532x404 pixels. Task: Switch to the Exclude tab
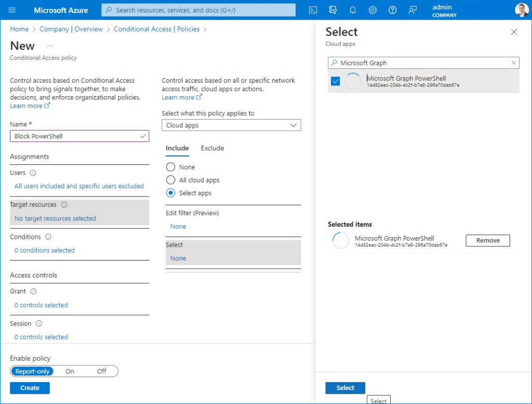(212, 148)
